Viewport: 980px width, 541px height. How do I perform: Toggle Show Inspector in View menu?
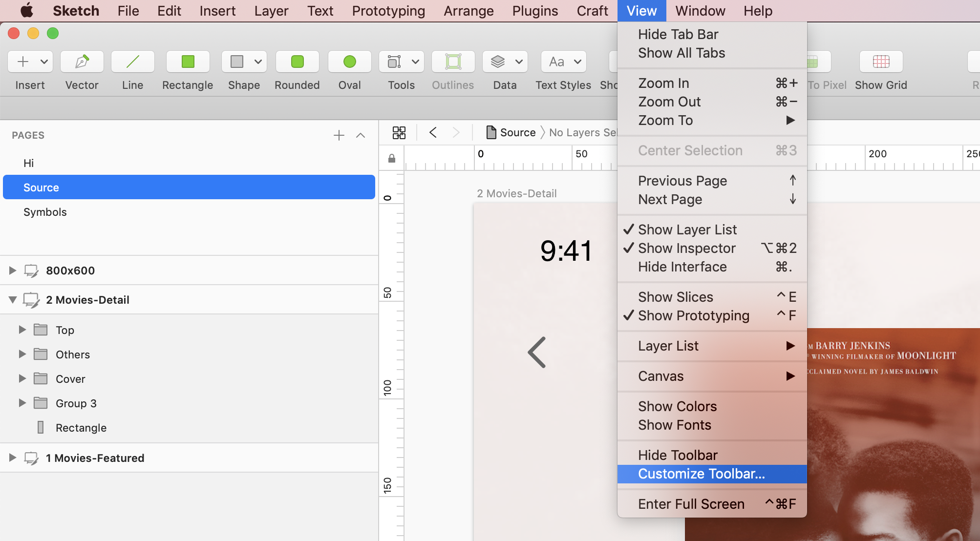coord(686,248)
